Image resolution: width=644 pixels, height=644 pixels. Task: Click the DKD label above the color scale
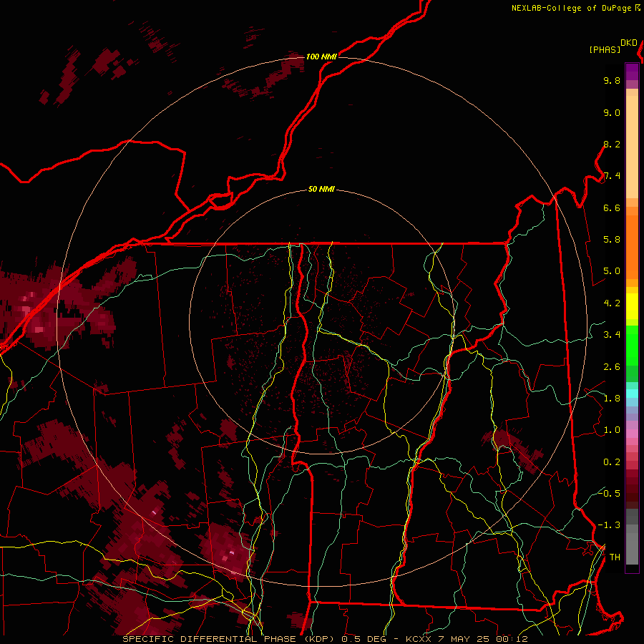click(x=629, y=43)
